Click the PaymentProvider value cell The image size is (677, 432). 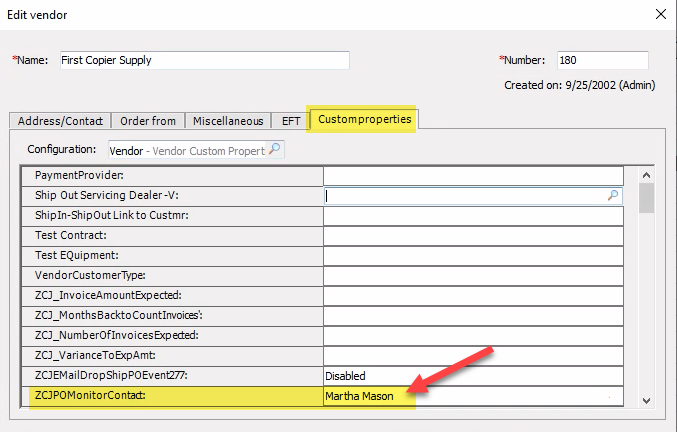[473, 176]
